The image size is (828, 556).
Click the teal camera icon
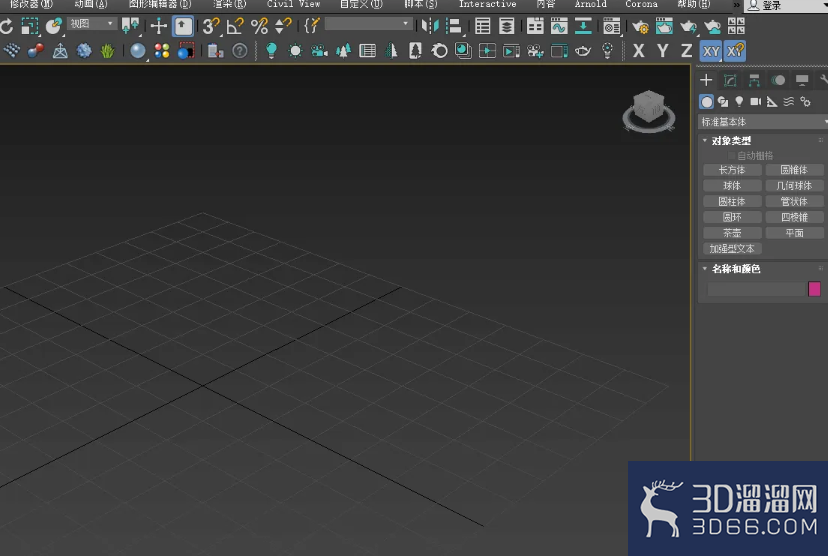click(x=319, y=51)
